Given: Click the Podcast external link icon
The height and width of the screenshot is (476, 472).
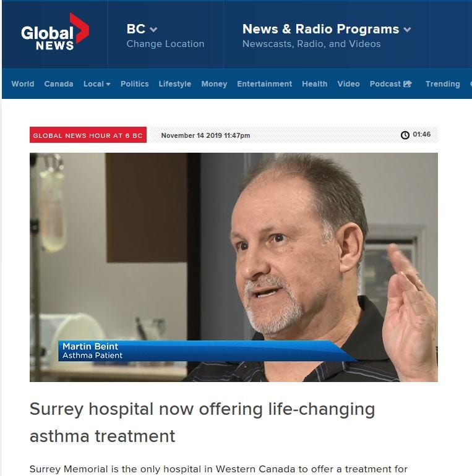Looking at the screenshot, I should click(x=408, y=84).
